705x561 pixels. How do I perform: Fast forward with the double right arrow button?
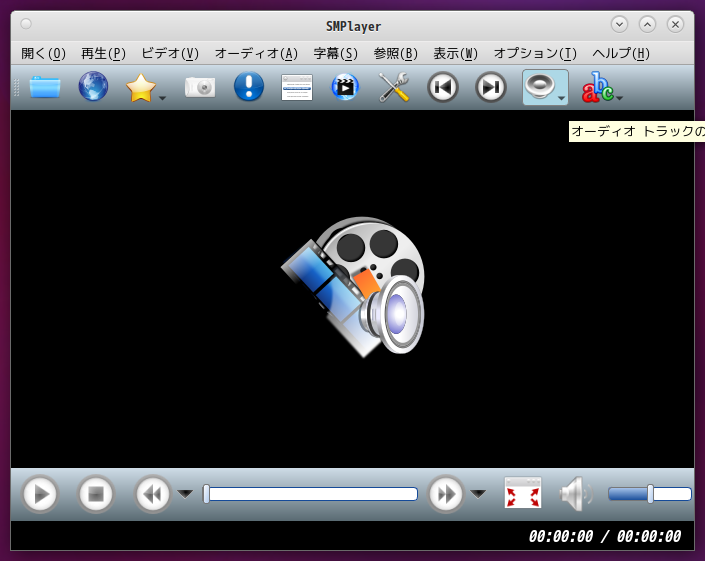point(446,494)
